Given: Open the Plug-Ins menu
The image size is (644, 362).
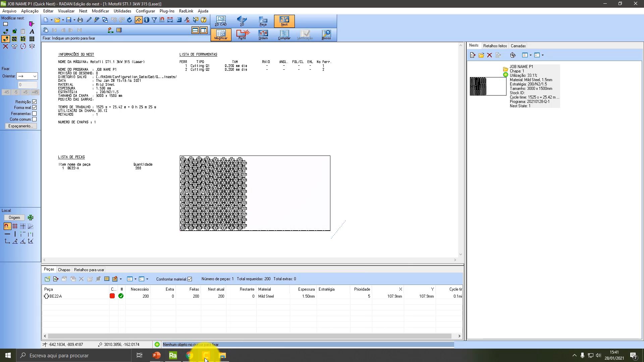Looking at the screenshot, I should [x=167, y=11].
